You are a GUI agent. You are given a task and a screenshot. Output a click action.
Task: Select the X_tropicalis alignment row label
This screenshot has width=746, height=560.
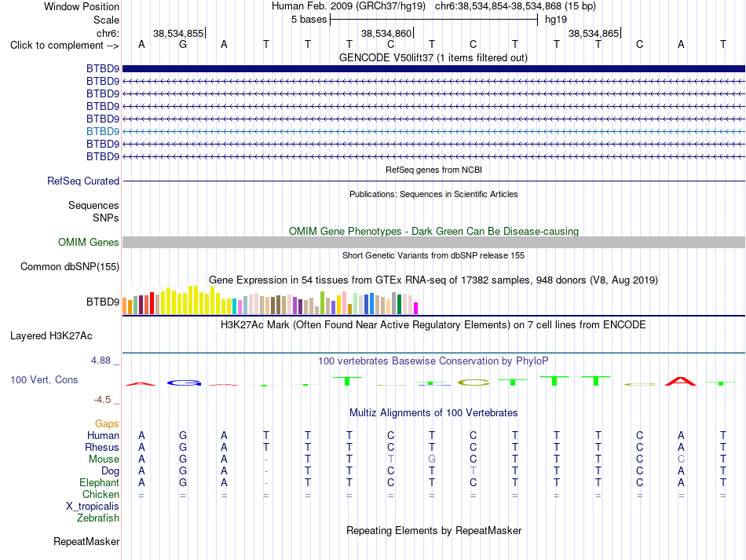pyautogui.click(x=93, y=507)
